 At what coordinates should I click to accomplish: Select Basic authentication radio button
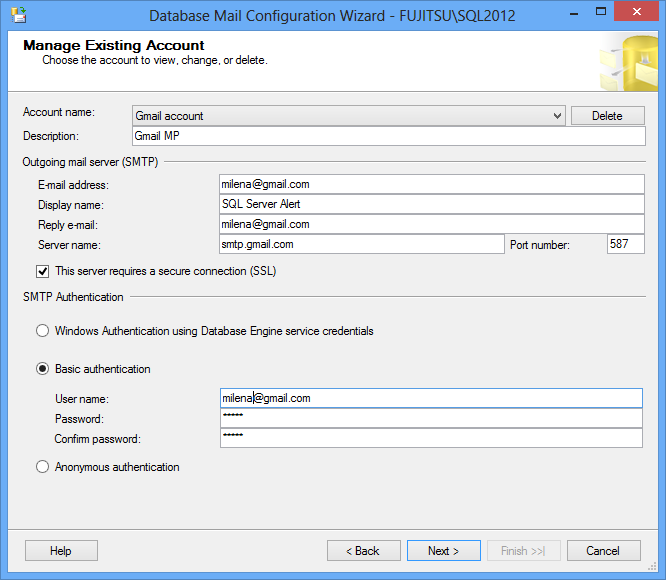tap(43, 369)
